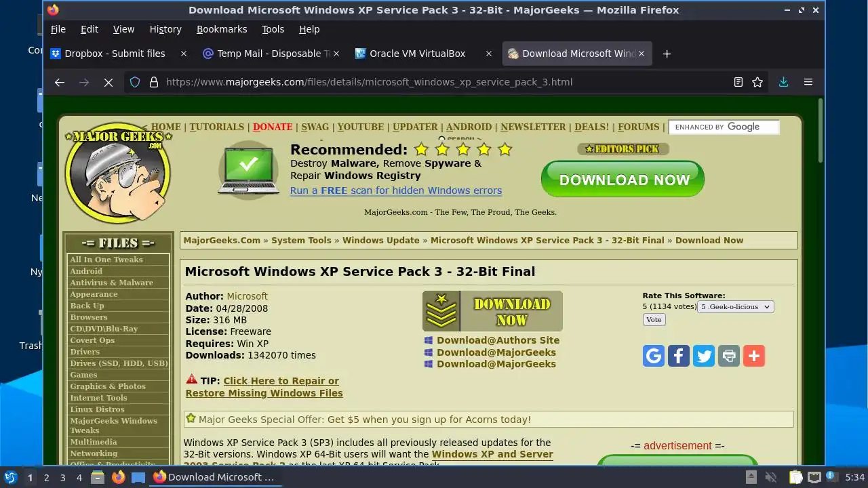
Task: Open the shield tracking protection icon
Action: (x=135, y=82)
